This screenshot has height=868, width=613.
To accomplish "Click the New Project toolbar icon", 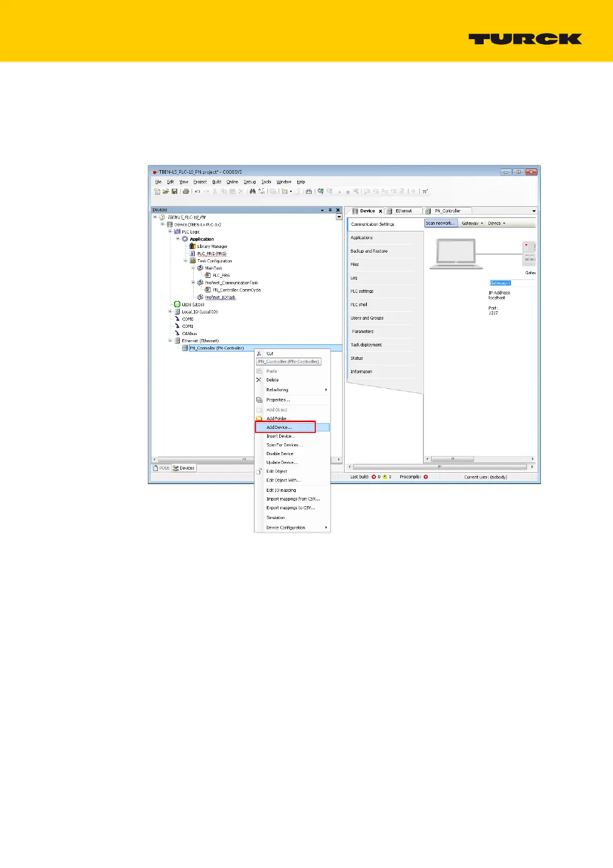I will [x=157, y=191].
